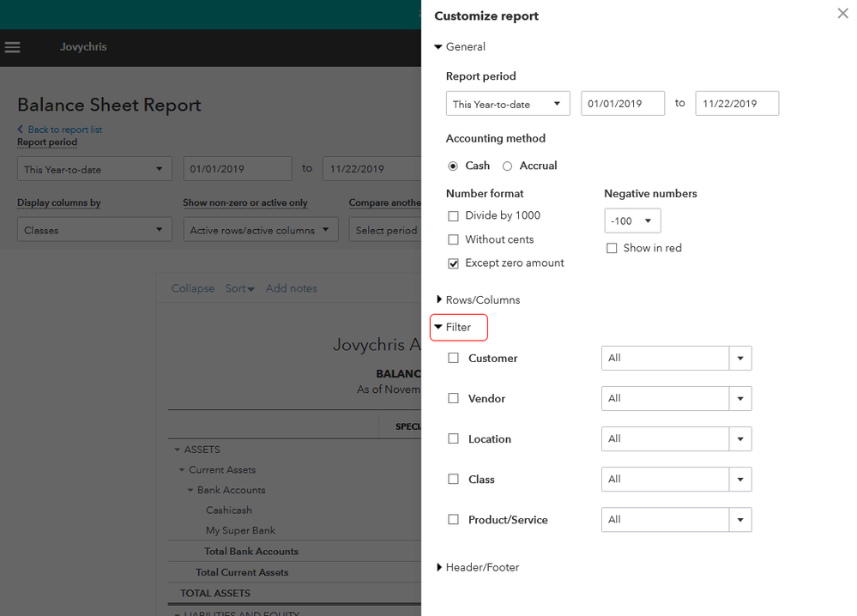This screenshot has width=857, height=616.
Task: Collapse the Current Assets row
Action: coord(182,470)
